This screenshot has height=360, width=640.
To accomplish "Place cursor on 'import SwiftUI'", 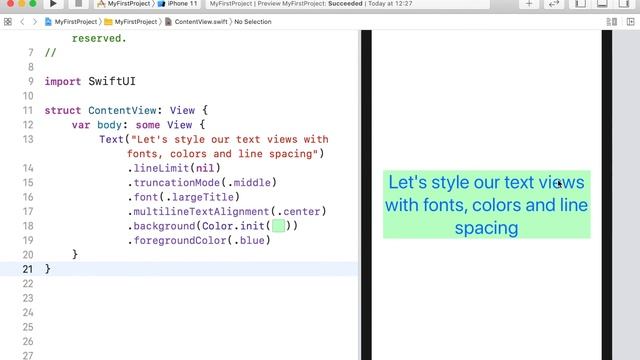I will click(90, 81).
